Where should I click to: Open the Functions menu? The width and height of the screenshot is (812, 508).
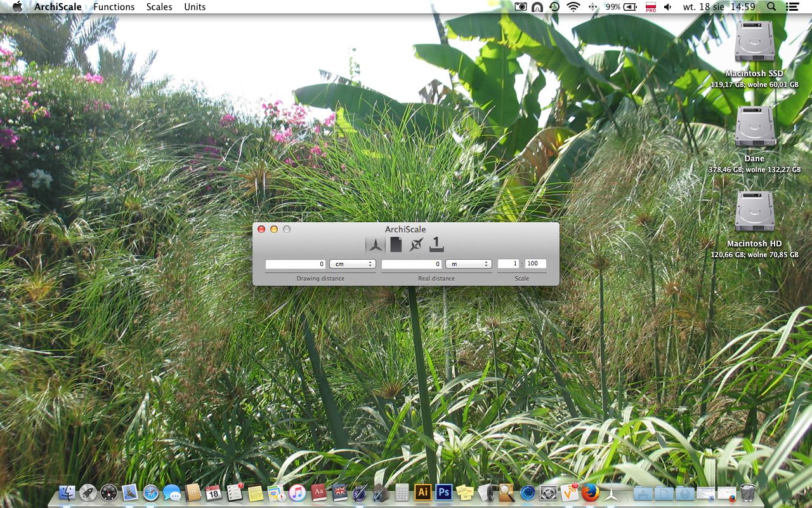[x=114, y=7]
